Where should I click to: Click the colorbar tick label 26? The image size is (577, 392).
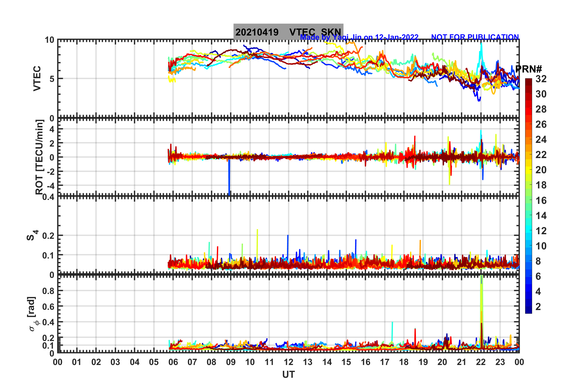tap(541, 124)
